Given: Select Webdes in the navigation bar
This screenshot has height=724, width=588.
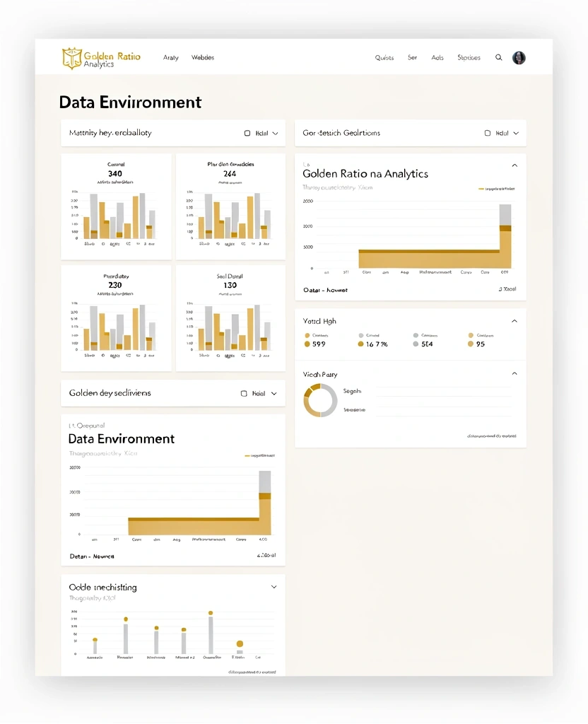Looking at the screenshot, I should coord(203,57).
